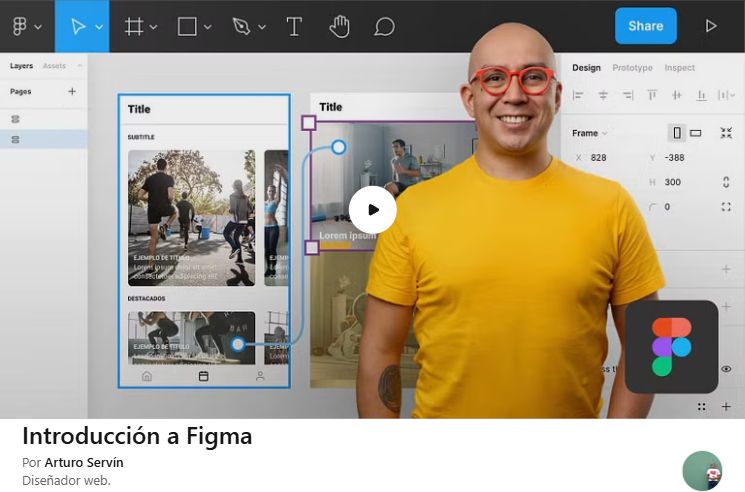Toggle constrain proportions lock

726,182
